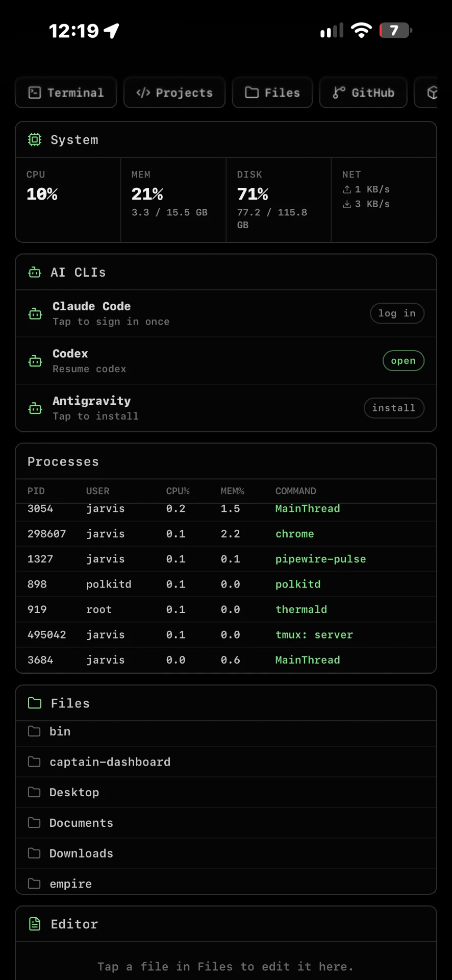The height and width of the screenshot is (980, 452).
Task: Click the download arrow icon in NET
Action: (347, 204)
